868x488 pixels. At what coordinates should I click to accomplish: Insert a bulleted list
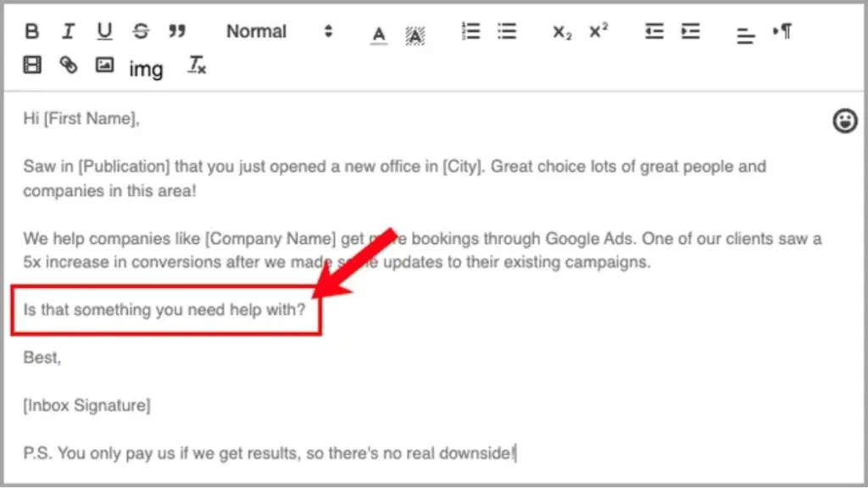pyautogui.click(x=507, y=31)
